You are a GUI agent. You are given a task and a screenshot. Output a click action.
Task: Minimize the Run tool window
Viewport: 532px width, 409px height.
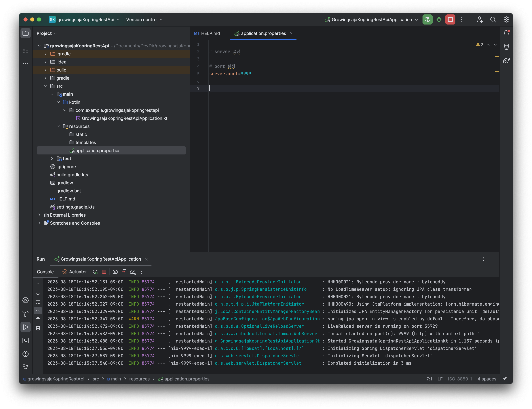click(492, 259)
